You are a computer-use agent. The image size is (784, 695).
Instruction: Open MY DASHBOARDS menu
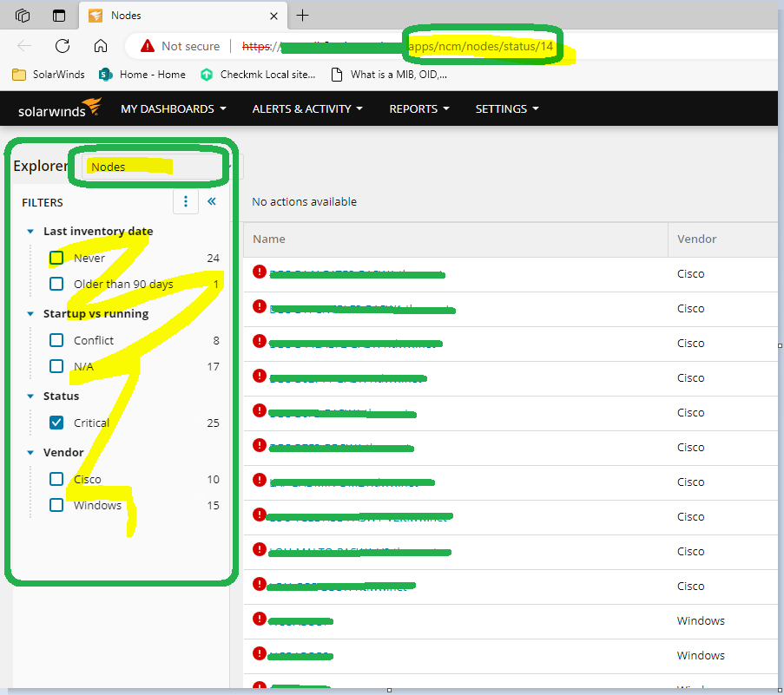pos(173,109)
